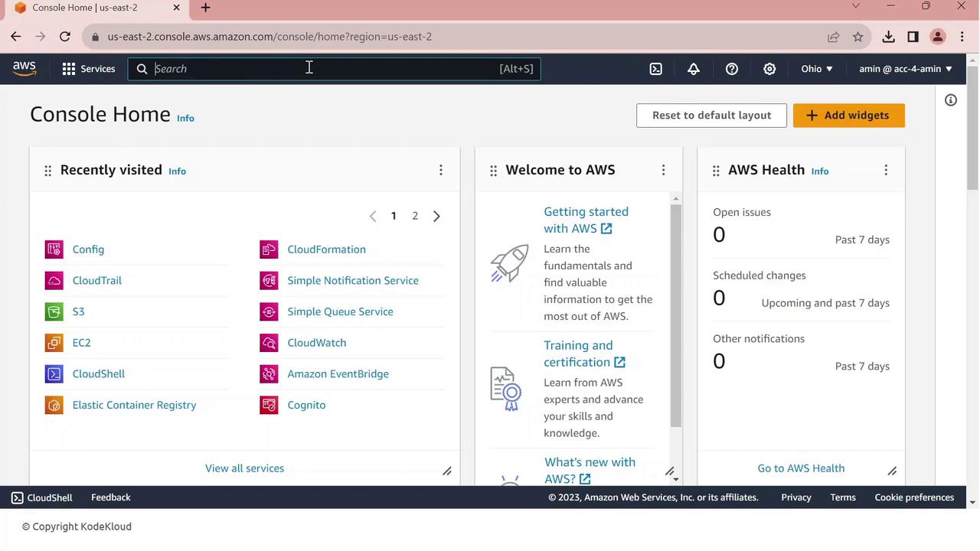Open the Services grid menu icon
The height and width of the screenshot is (551, 980).
(x=69, y=69)
